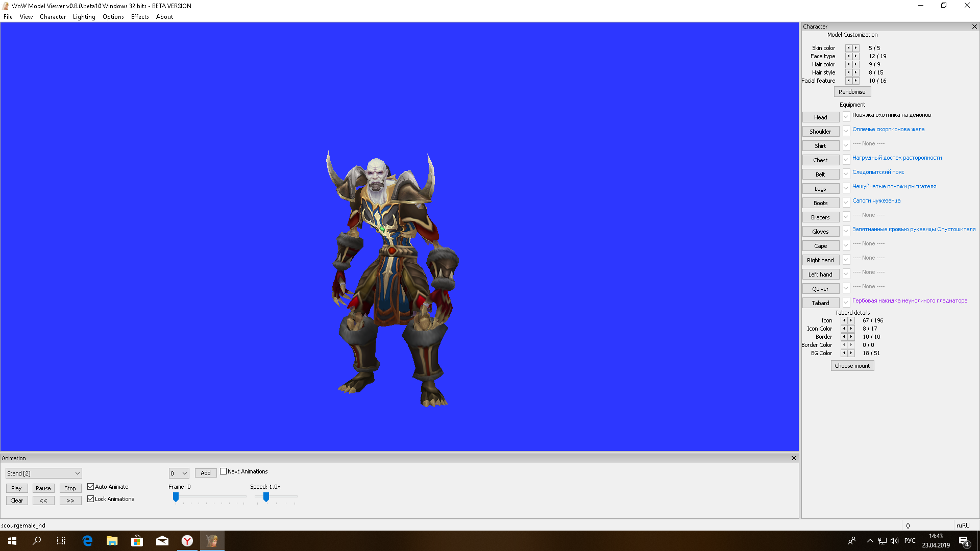The height and width of the screenshot is (551, 980).
Task: Click next arrow for tabard Icon
Action: 851,320
